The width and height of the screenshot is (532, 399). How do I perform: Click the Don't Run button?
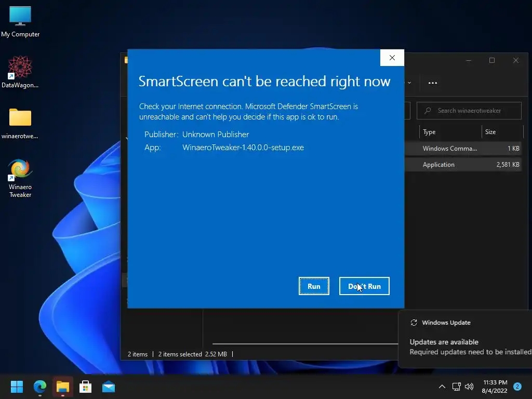364,286
